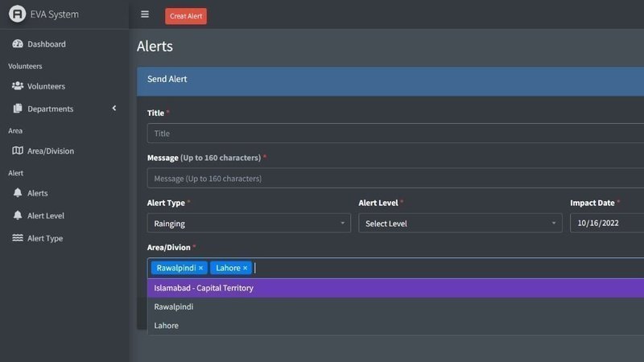
Task: Open the Alert Type dropdown showing Rainging
Action: point(249,224)
